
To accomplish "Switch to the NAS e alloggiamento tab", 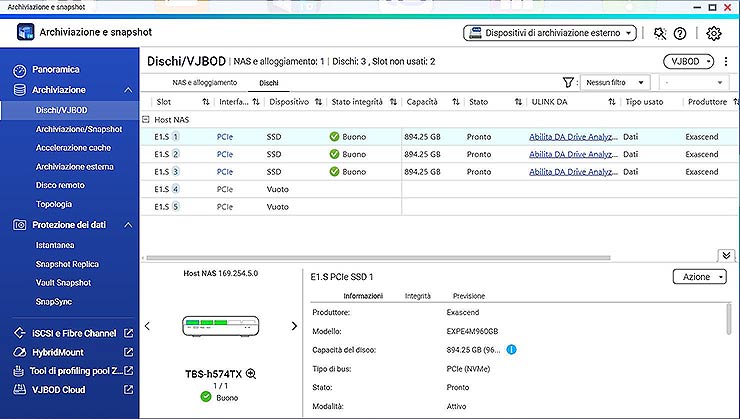I will pos(204,82).
